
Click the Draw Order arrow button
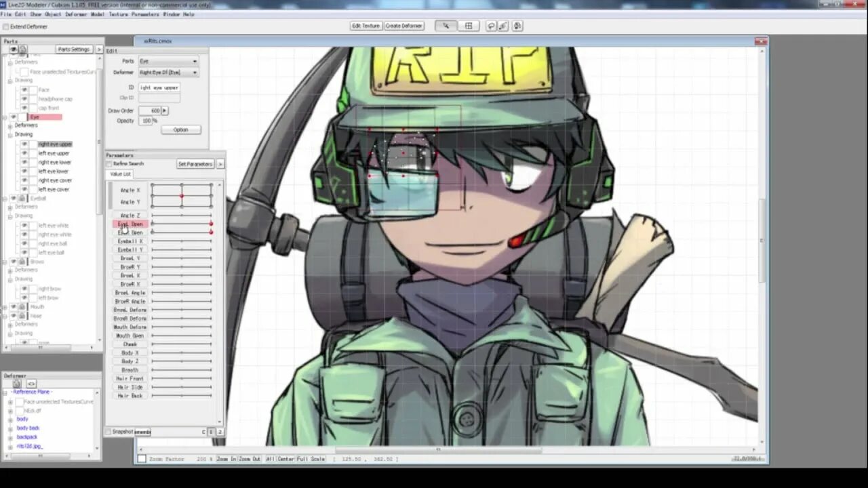(165, 110)
